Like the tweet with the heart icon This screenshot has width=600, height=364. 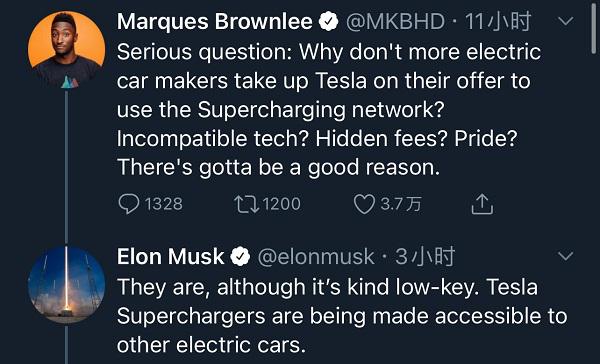pyautogui.click(x=364, y=204)
